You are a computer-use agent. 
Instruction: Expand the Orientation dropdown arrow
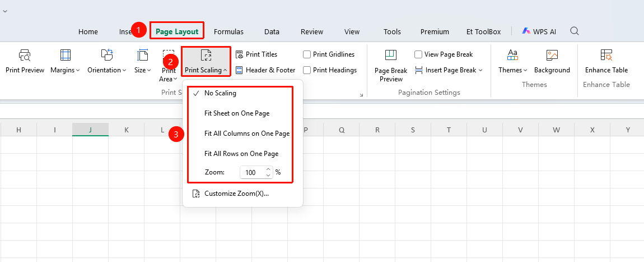pyautogui.click(x=124, y=70)
